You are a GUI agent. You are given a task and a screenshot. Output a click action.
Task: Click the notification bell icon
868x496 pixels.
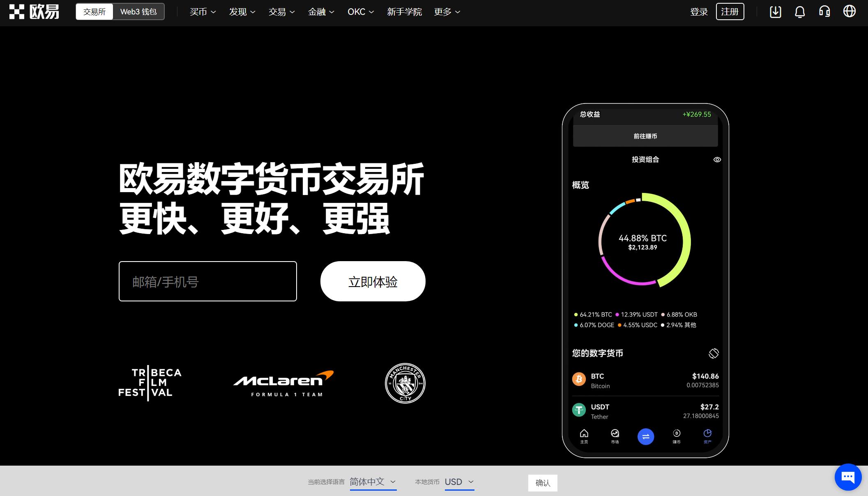(x=800, y=11)
